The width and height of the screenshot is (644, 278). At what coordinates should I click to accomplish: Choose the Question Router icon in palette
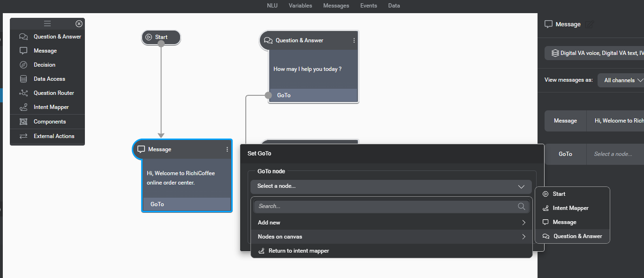coord(23,93)
